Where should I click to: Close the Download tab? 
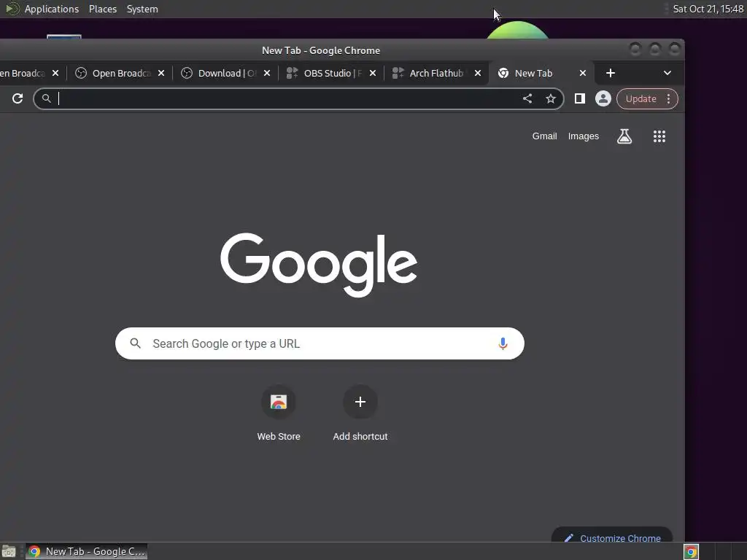pos(267,73)
